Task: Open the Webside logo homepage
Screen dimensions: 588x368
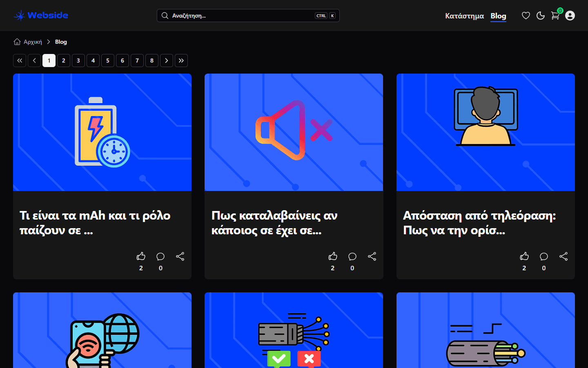Action: click(x=41, y=16)
